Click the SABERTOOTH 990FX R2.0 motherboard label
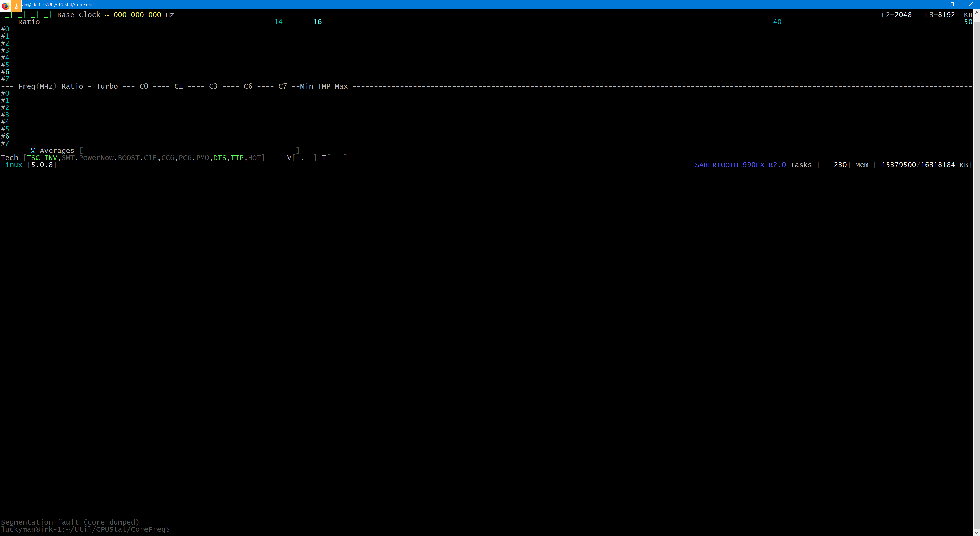Viewport: 980px width, 536px height. (x=741, y=165)
